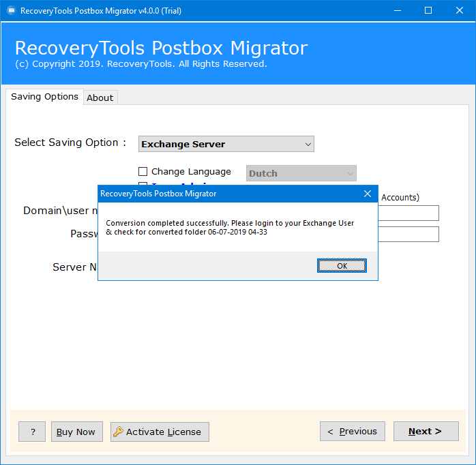Close the conversion completed dialog
476x465 pixels.
pyautogui.click(x=368, y=194)
